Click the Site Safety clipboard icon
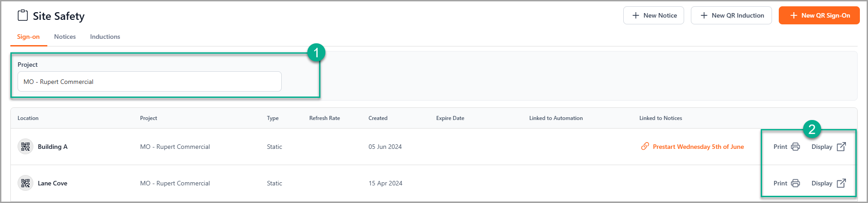This screenshot has width=868, height=203. pyautogui.click(x=23, y=16)
